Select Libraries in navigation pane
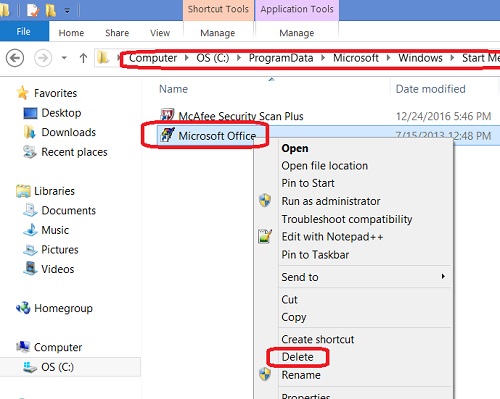 pyautogui.click(x=54, y=191)
